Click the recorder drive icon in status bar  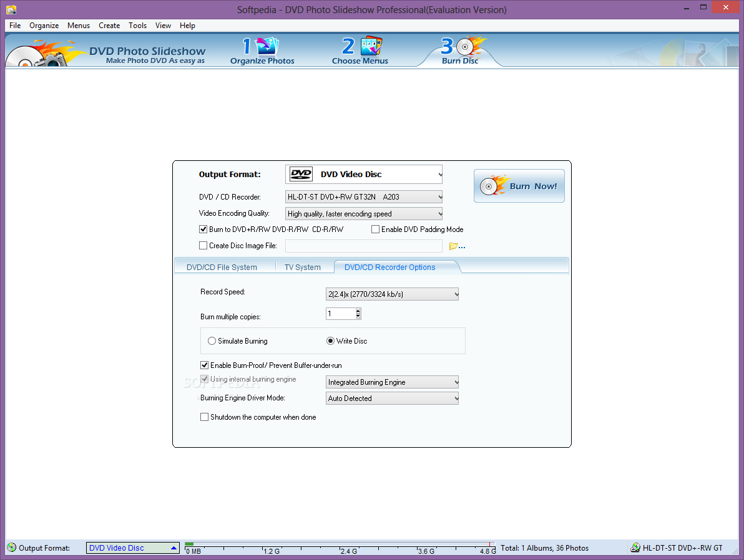(635, 548)
